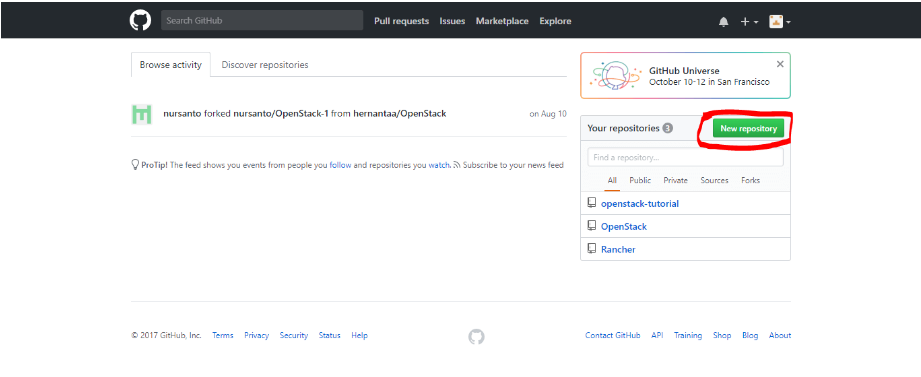921x377 pixels.
Task: Open hernantaa/OpenStack repository link
Action: coord(399,114)
